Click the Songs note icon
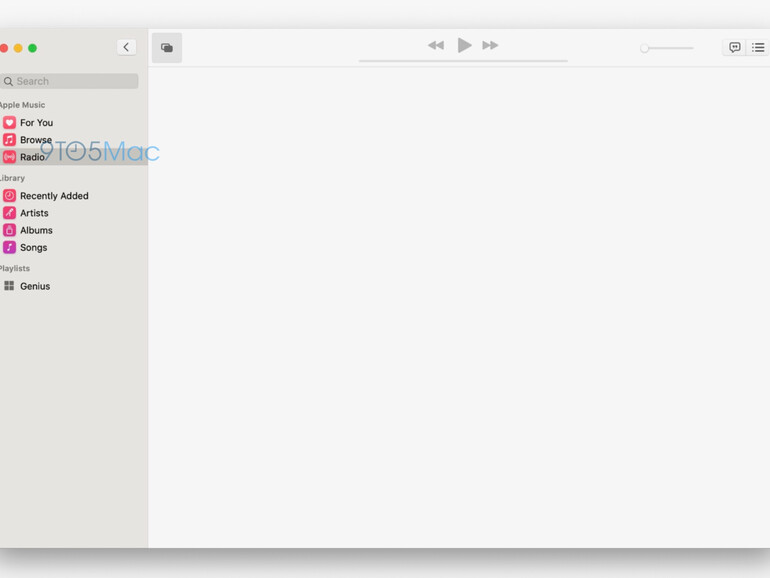This screenshot has width=770, height=578. click(x=9, y=247)
